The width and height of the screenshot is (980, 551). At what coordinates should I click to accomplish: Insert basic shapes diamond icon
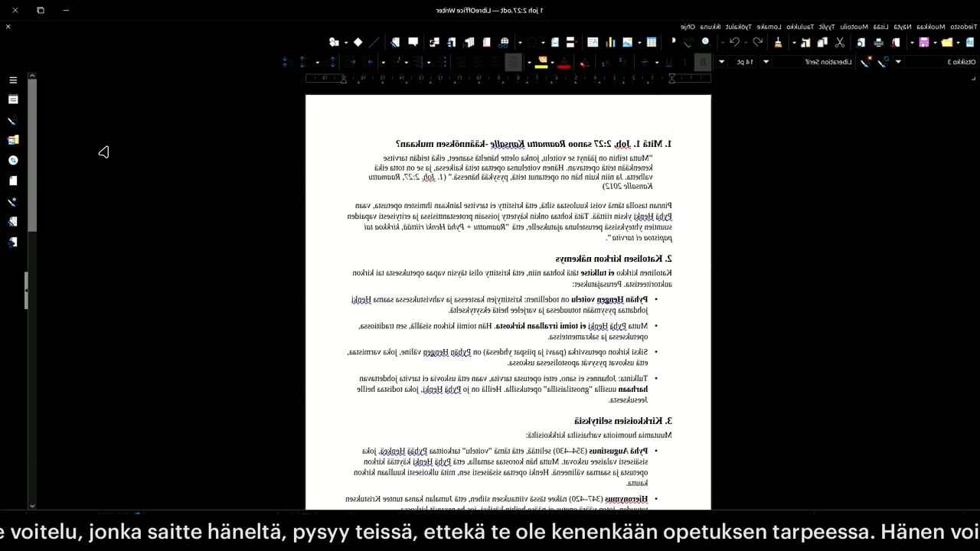pyautogui.click(x=358, y=42)
